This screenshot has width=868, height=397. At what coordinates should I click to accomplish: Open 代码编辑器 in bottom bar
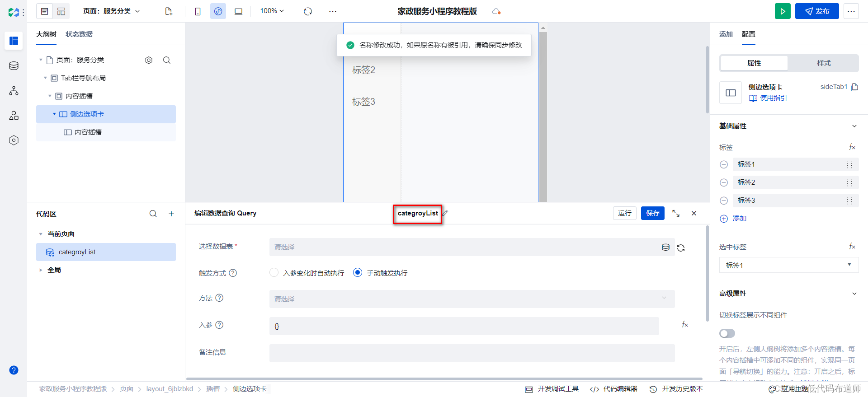[x=613, y=389]
